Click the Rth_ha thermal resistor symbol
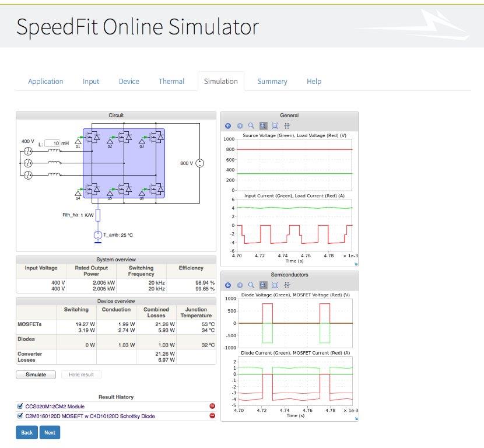This screenshot has height=448, width=484. pos(98,215)
